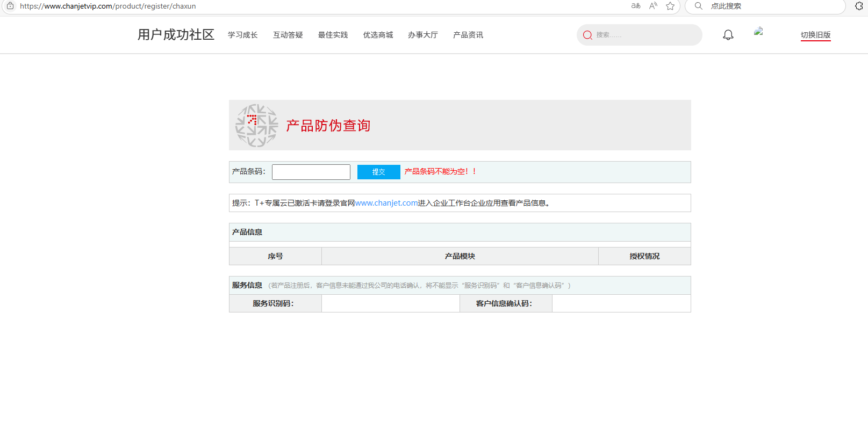Open the notification bell
Viewport: 868px width, 429px height.
click(728, 35)
